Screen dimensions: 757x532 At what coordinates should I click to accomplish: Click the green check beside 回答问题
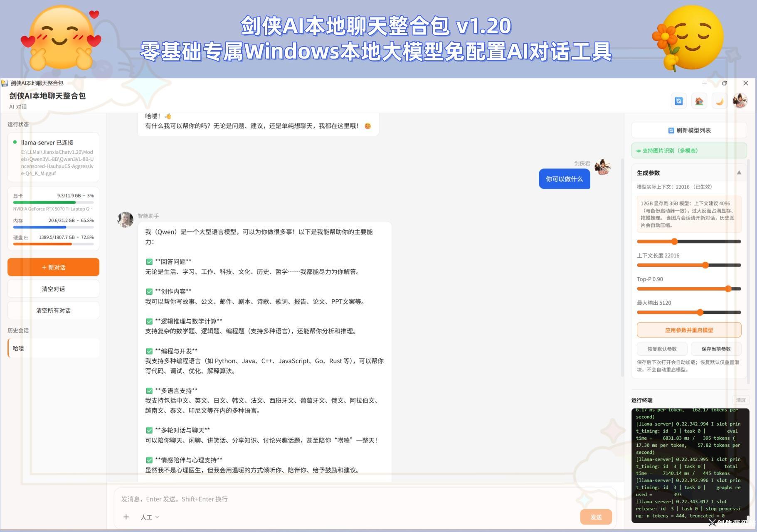pos(149,261)
